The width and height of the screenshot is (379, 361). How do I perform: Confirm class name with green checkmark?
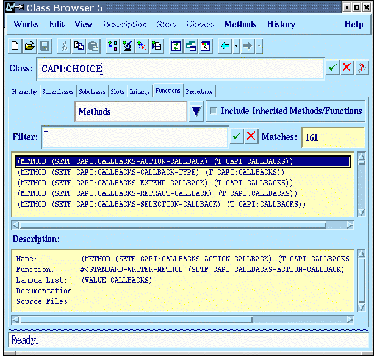coord(332,68)
